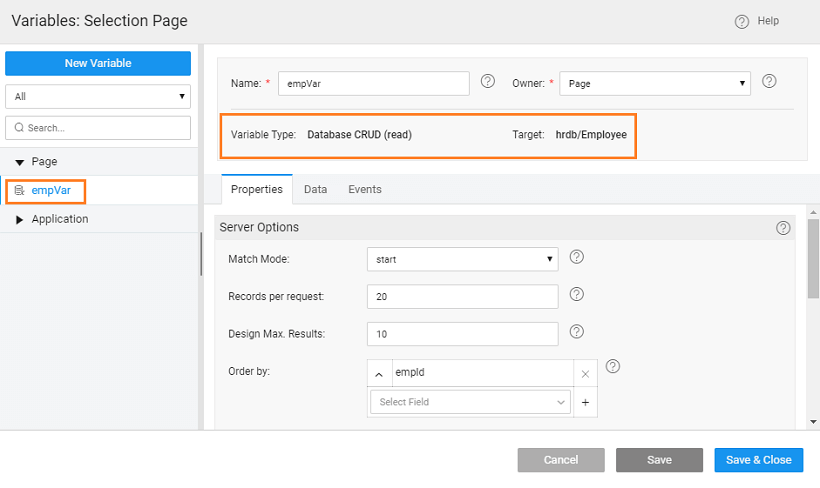Remove empId order-by field with X

coord(585,373)
